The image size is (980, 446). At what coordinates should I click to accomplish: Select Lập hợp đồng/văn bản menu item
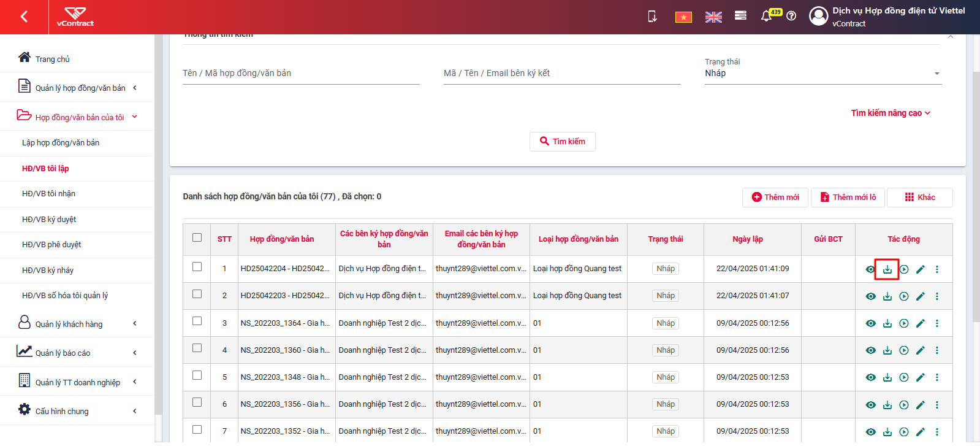(61, 143)
